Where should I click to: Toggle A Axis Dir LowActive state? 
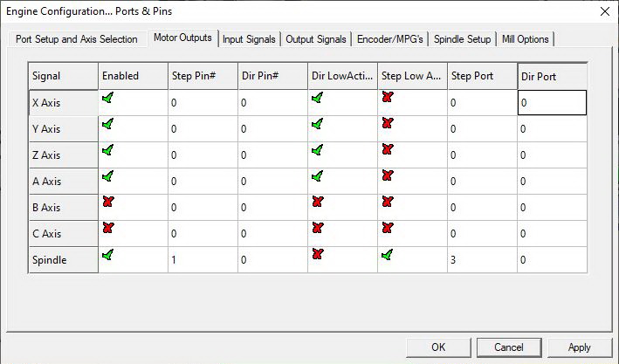pyautogui.click(x=318, y=176)
